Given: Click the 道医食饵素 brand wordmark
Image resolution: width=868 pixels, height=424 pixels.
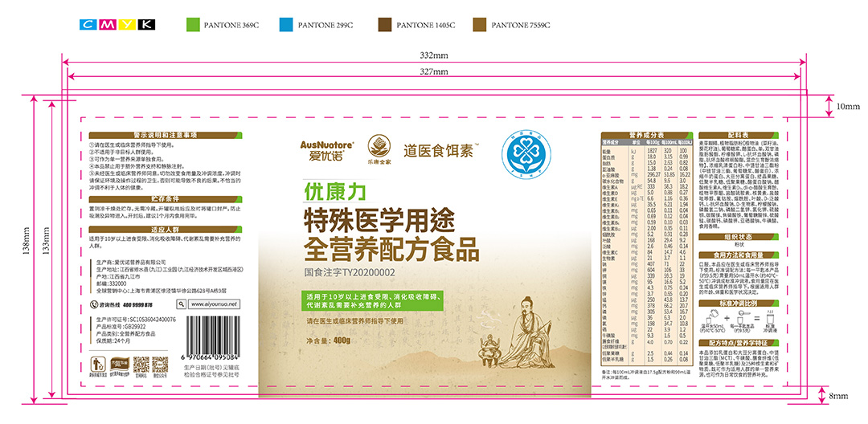Looking at the screenshot, I should (x=440, y=150).
